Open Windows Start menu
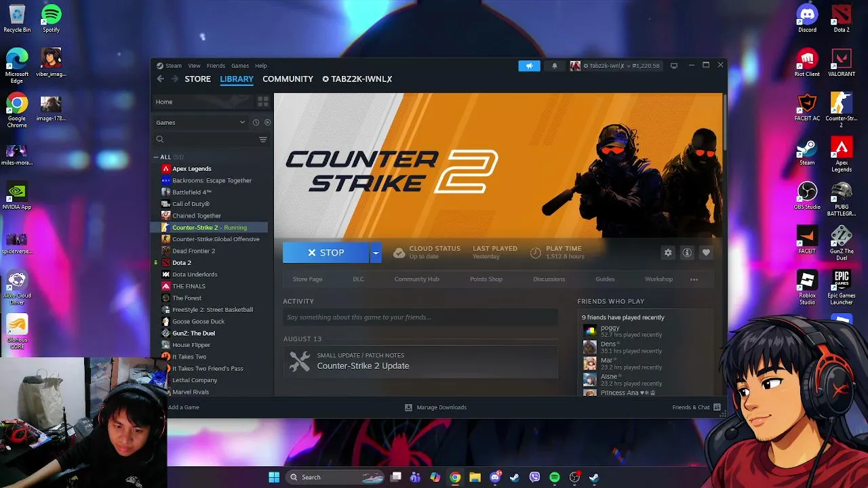Viewport: 868px width, 488px height. coord(274,477)
